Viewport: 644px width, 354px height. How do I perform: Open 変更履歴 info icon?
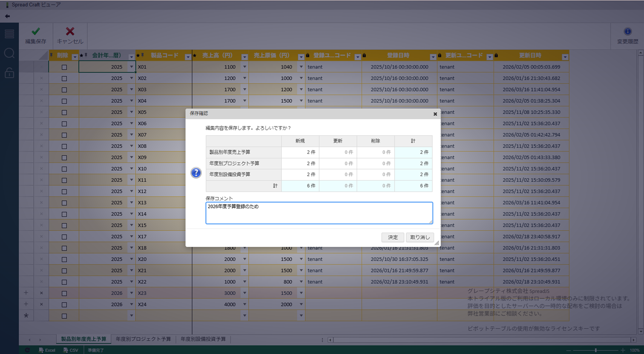coord(627,32)
